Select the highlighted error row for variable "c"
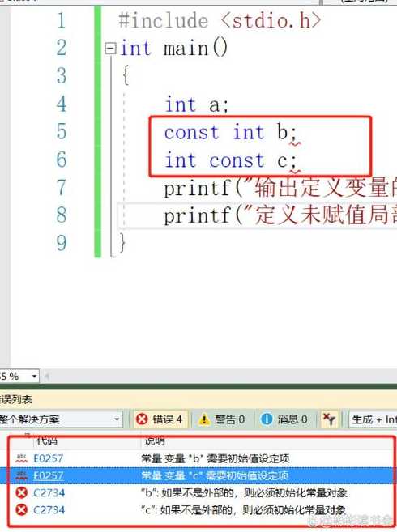The width and height of the screenshot is (397, 532). (200, 475)
